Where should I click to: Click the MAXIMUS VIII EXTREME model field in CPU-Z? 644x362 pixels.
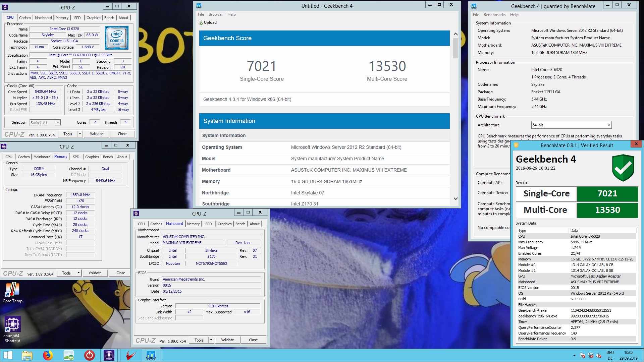pos(193,243)
